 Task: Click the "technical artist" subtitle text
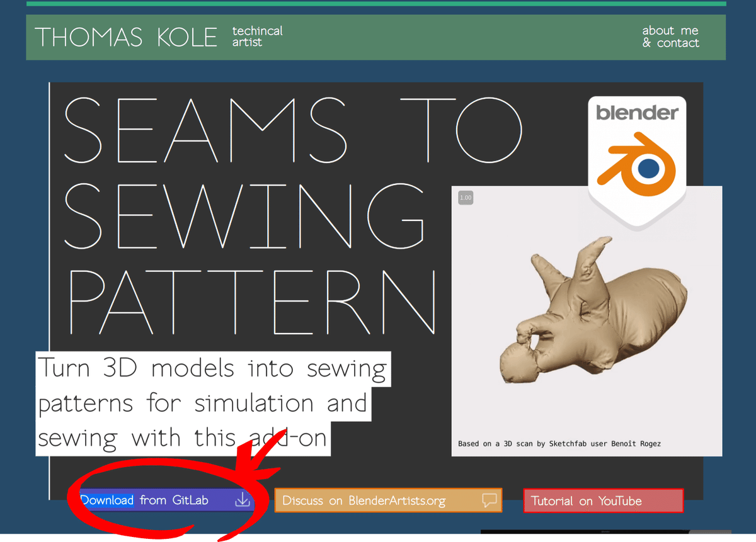click(x=256, y=36)
